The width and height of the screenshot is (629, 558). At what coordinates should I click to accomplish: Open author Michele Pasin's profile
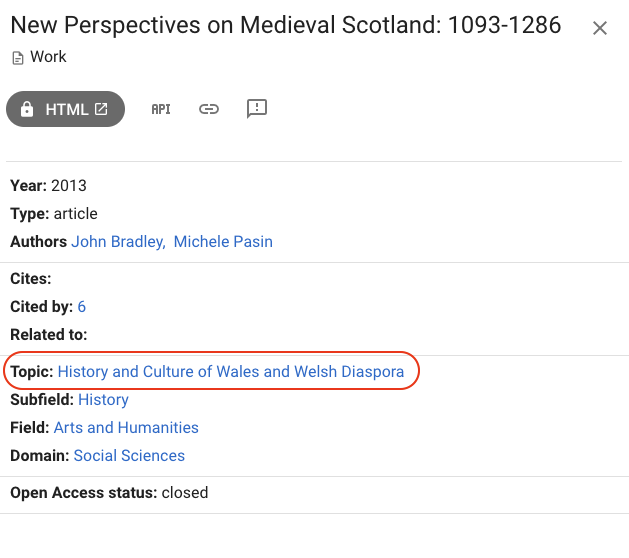click(223, 241)
